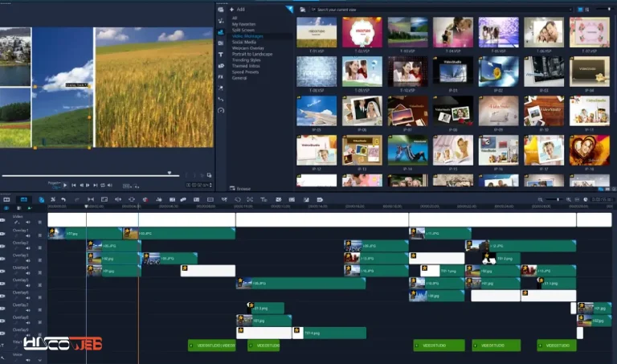Select the Split Screen category
This screenshot has height=364, width=617.
243,30
